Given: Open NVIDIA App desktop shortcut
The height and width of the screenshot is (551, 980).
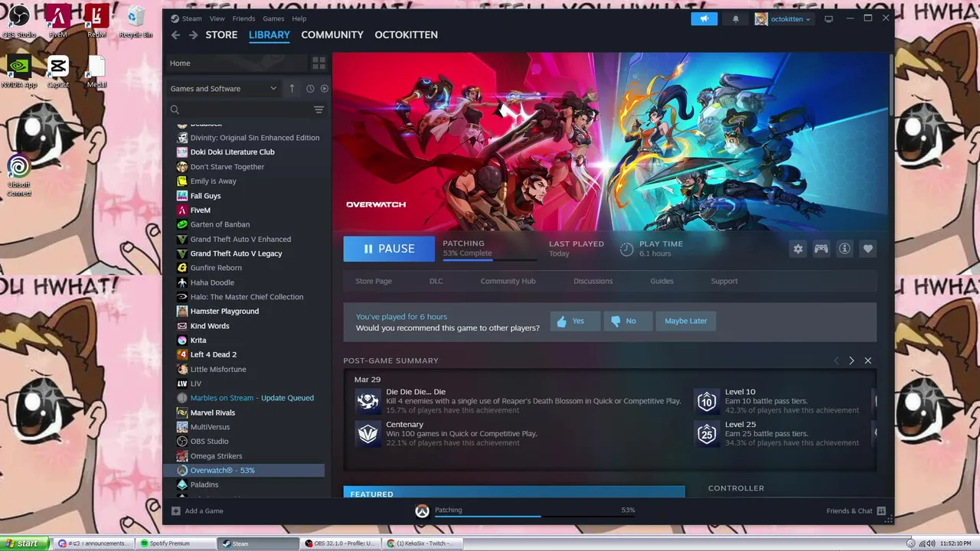Looking at the screenshot, I should pos(19,71).
